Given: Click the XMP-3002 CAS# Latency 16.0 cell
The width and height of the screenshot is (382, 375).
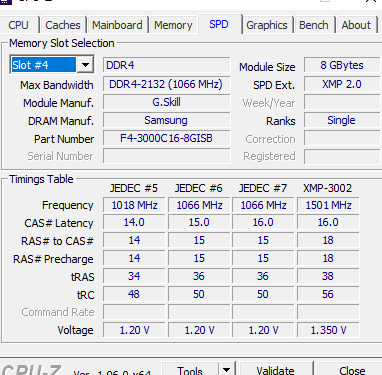Looking at the screenshot, I should [328, 222].
